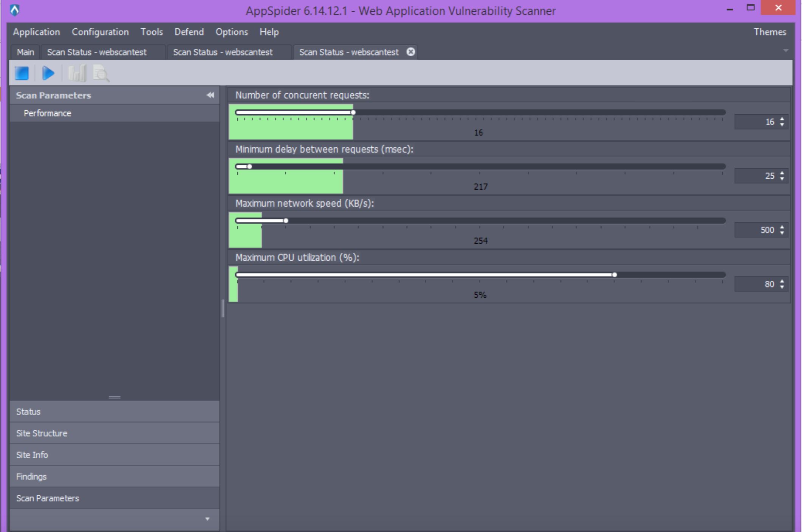This screenshot has height=532, width=802.
Task: Open the Status section
Action: (x=115, y=411)
